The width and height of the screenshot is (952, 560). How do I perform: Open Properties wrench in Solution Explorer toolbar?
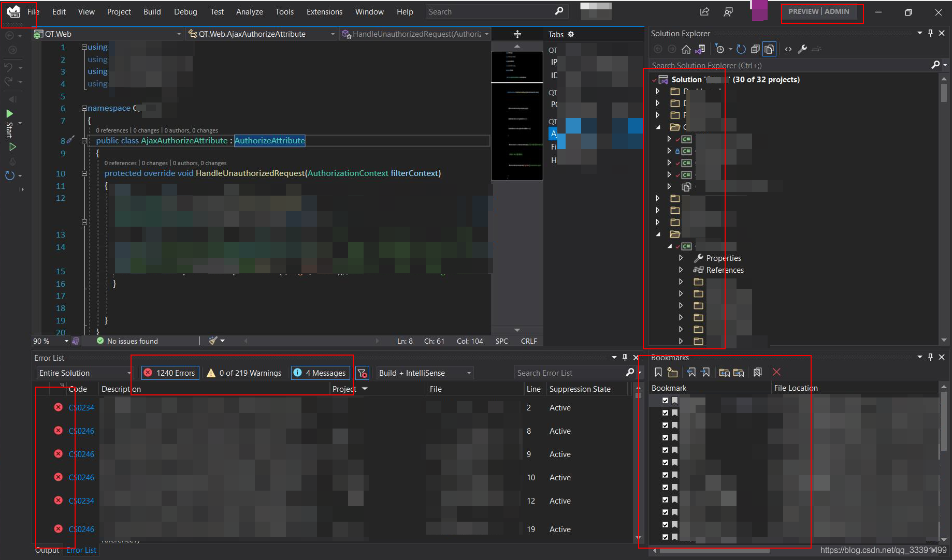click(x=802, y=49)
